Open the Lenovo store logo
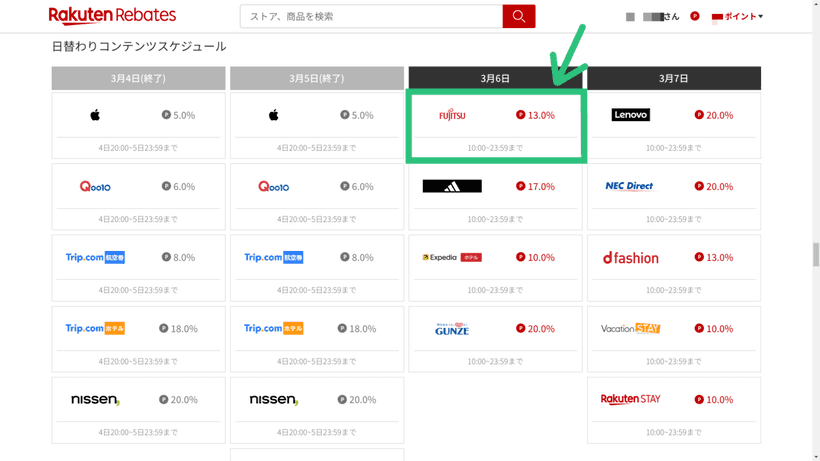820x461 pixels. click(631, 115)
